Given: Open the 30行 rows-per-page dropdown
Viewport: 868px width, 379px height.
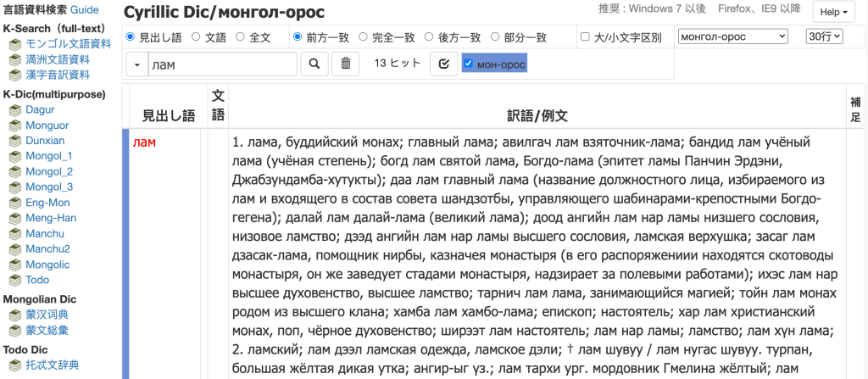Looking at the screenshot, I should point(824,36).
